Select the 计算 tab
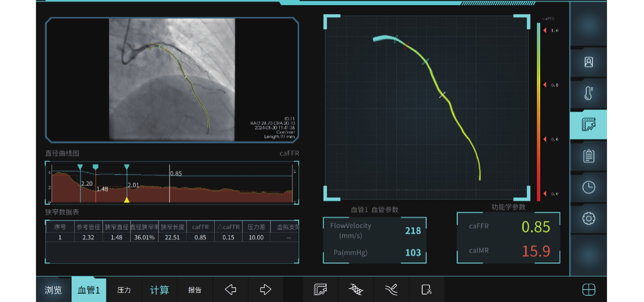 click(159, 290)
